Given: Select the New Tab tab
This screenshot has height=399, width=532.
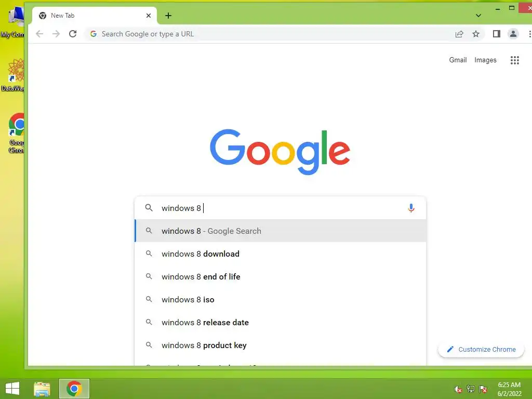Looking at the screenshot, I should [95, 16].
